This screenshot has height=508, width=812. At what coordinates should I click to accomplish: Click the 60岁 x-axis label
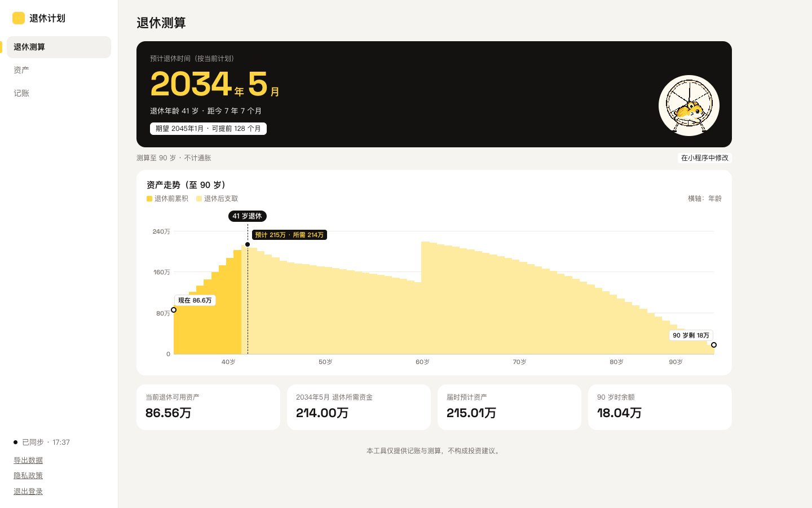(x=422, y=362)
